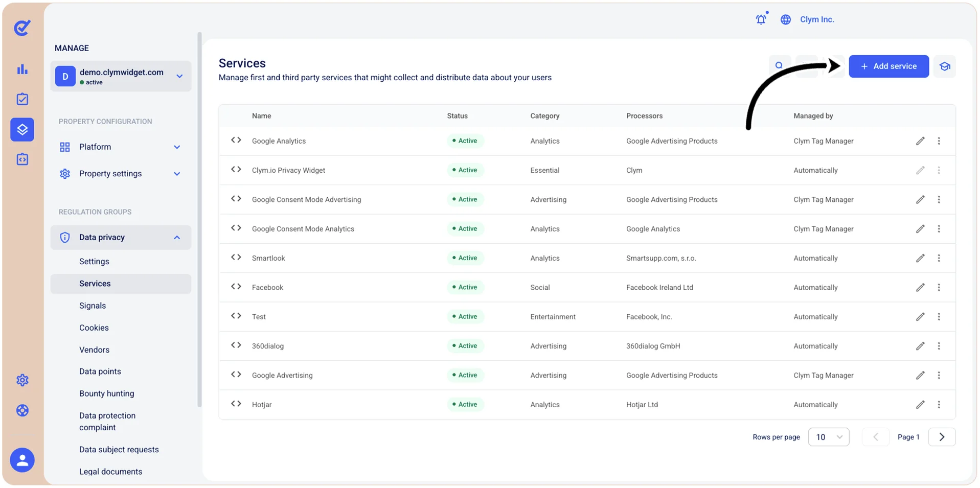Click the code icon for Test service
The height and width of the screenshot is (488, 980).
[236, 316]
